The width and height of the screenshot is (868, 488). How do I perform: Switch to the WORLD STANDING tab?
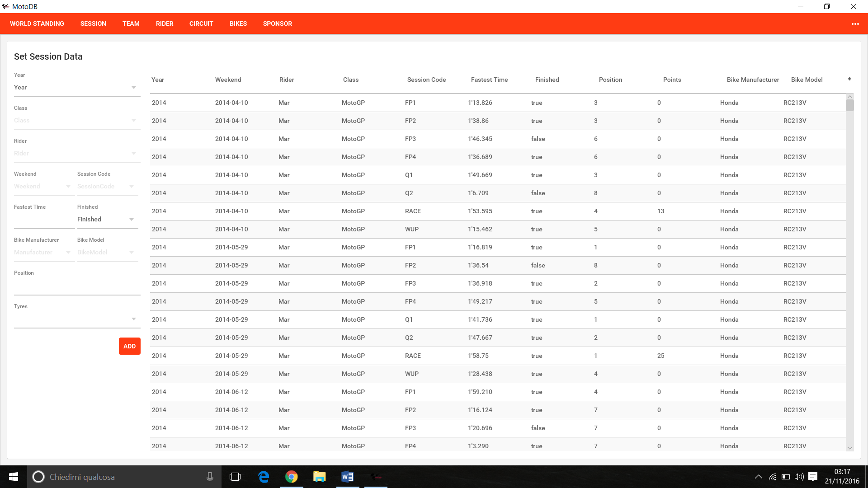(x=37, y=24)
